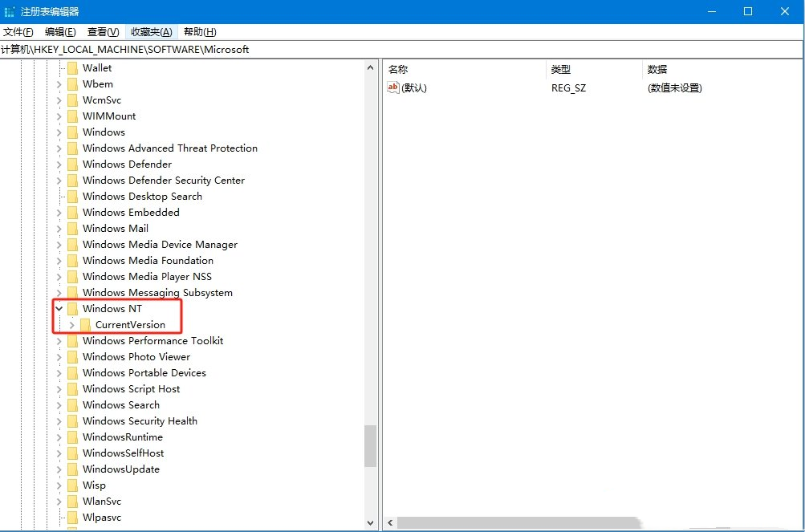Viewport: 805px width, 532px height.
Task: Select the (默认) string value icon
Action: pyautogui.click(x=393, y=88)
